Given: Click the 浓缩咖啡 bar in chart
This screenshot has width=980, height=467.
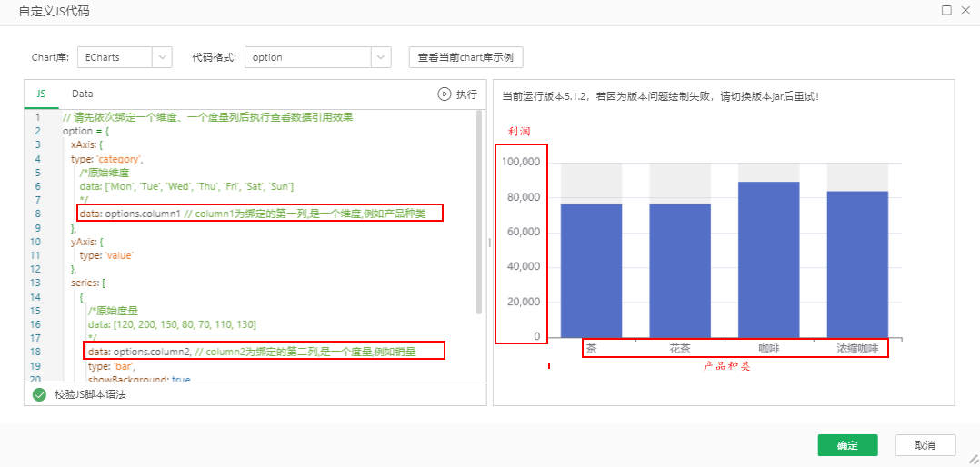Looking at the screenshot, I should click(857, 264).
